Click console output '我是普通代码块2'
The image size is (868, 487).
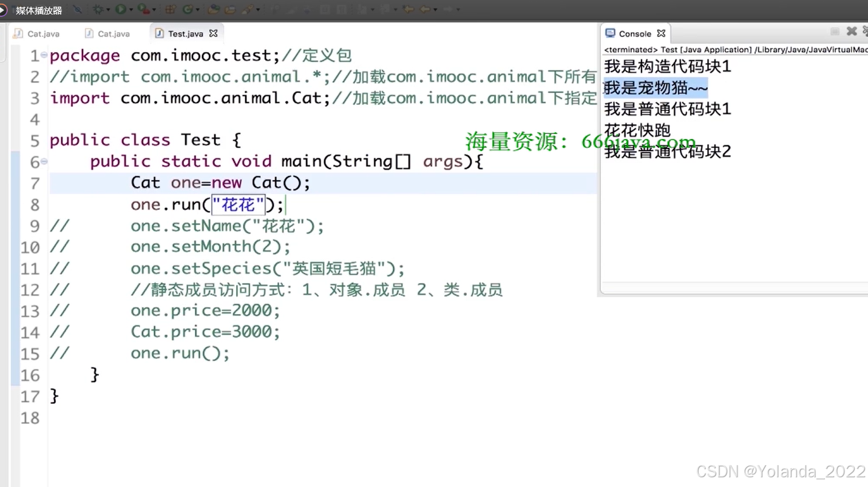pyautogui.click(x=668, y=152)
